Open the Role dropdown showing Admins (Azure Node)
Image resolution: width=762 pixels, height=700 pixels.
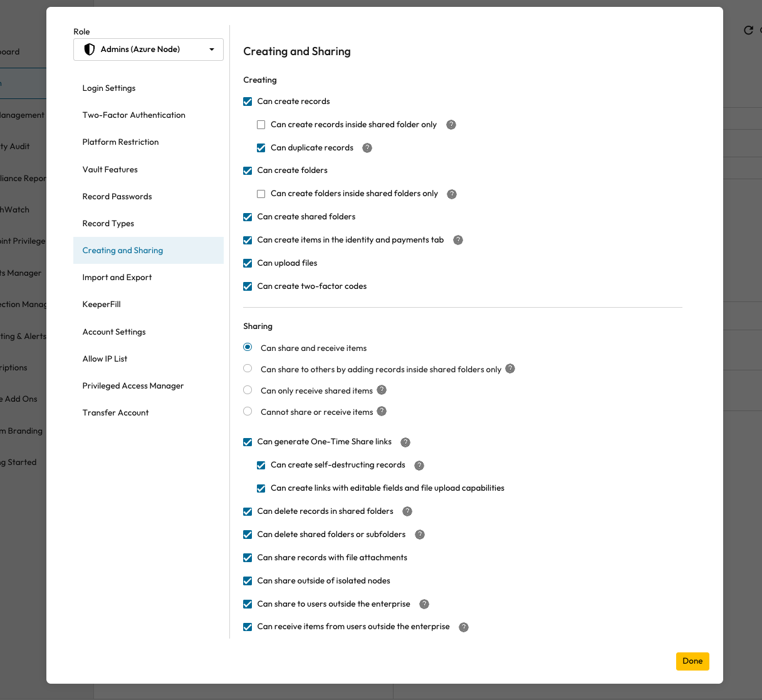(149, 50)
